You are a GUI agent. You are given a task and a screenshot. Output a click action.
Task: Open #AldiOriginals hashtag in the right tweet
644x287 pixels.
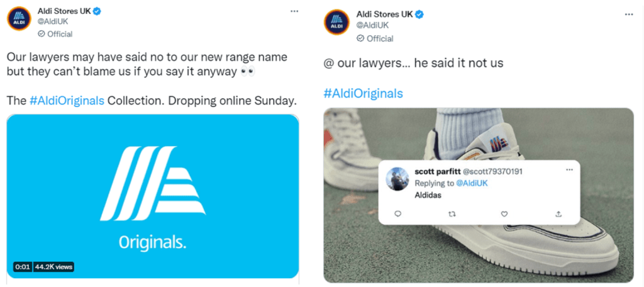click(364, 93)
